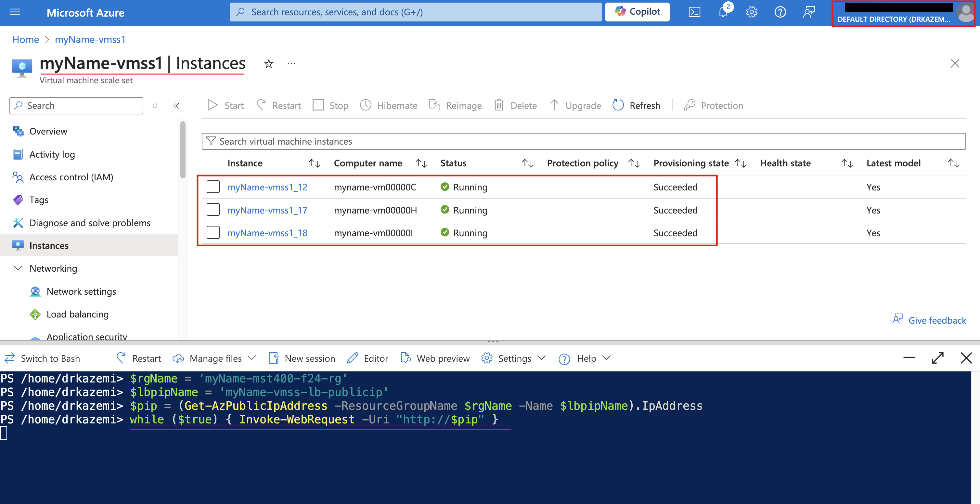
Task: Open Cloud Shell from the top bar
Action: 694,12
